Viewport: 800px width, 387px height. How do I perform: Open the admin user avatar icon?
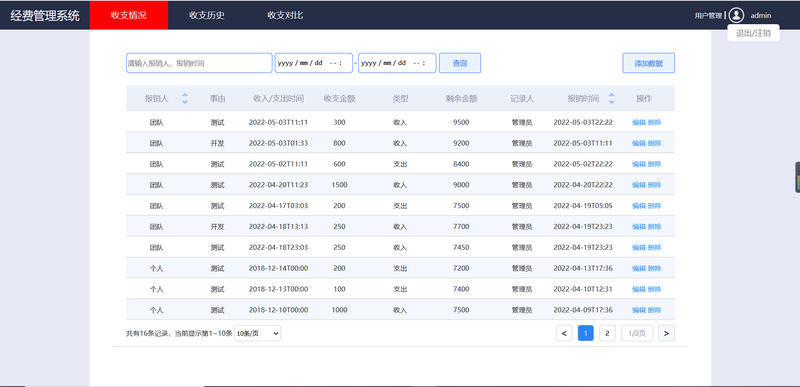click(x=736, y=15)
